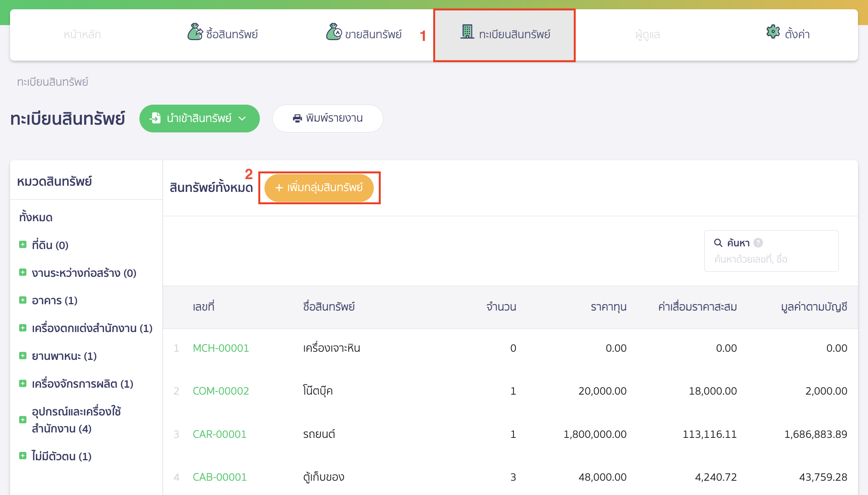The image size is (868, 495).
Task: Select ทั้งหมด in the category sidebar
Action: (x=36, y=217)
